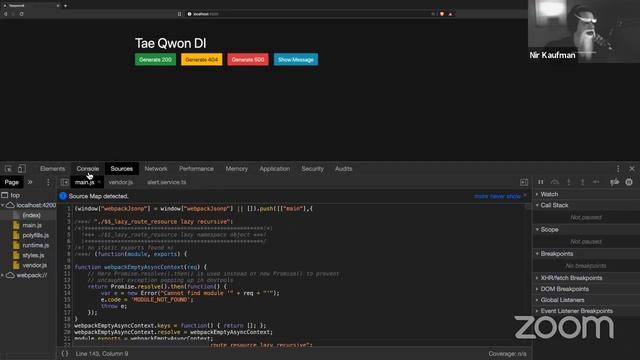Toggle the file navigator sidebar icon

coord(64,182)
